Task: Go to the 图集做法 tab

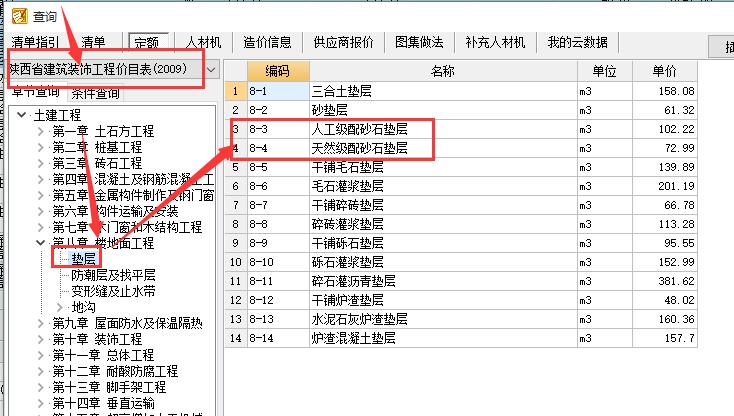Action: pos(419,43)
